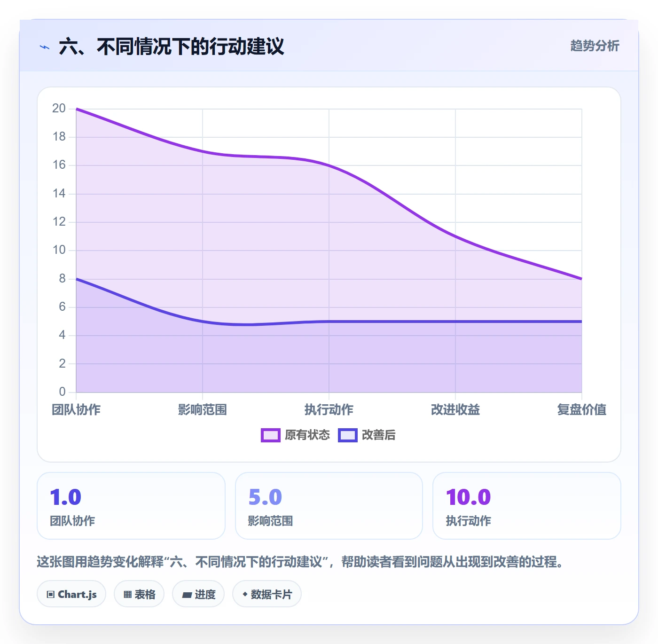Click the lightning icon beside the title

45,47
